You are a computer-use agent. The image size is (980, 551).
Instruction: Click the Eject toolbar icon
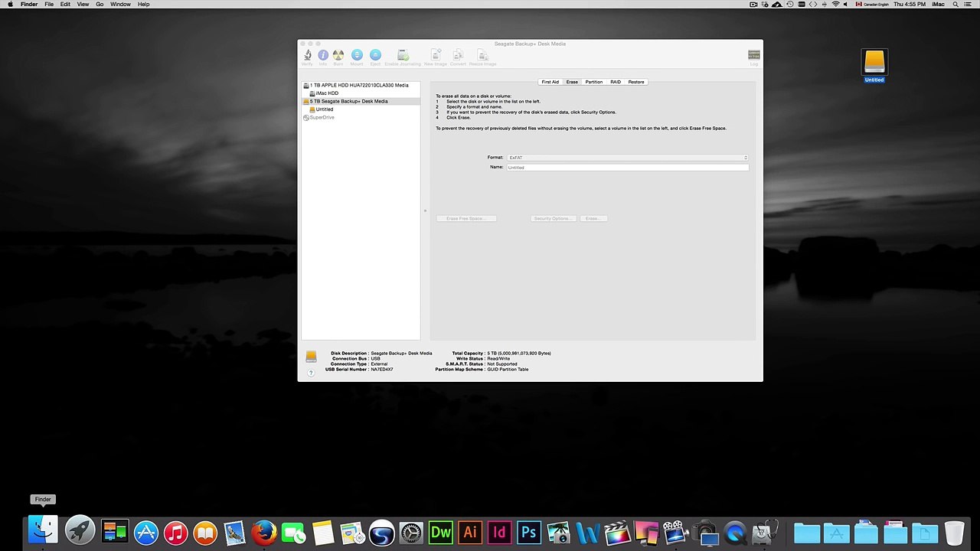click(375, 55)
